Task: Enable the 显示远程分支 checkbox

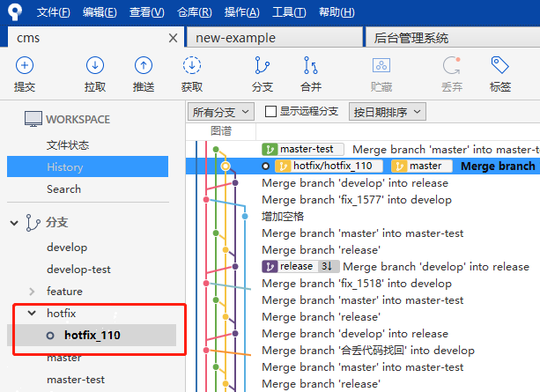Action: (271, 112)
